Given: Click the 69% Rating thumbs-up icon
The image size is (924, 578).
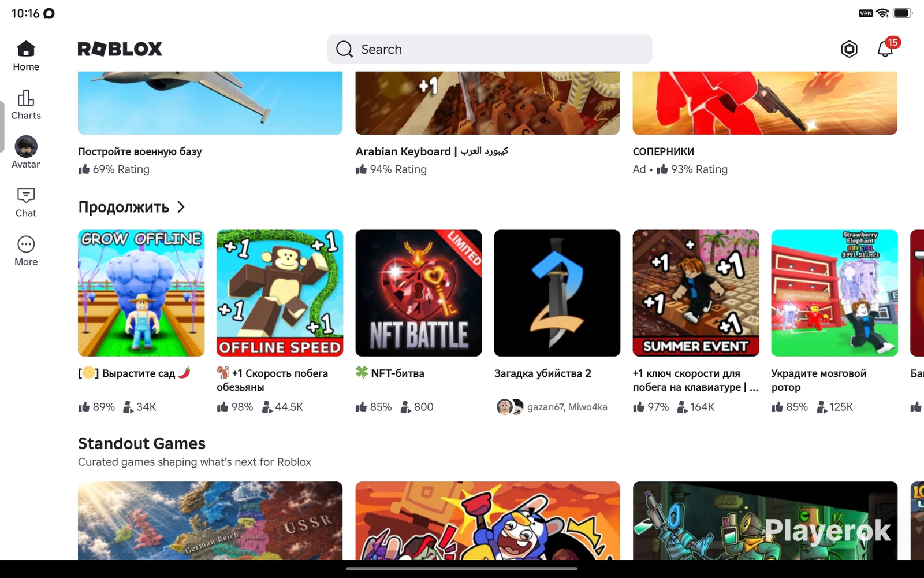Looking at the screenshot, I should [84, 169].
